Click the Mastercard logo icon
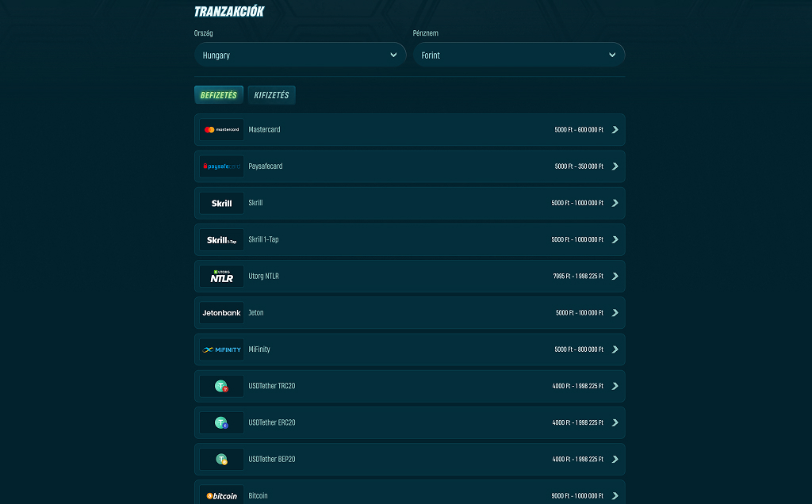Image resolution: width=812 pixels, height=504 pixels. tap(222, 130)
